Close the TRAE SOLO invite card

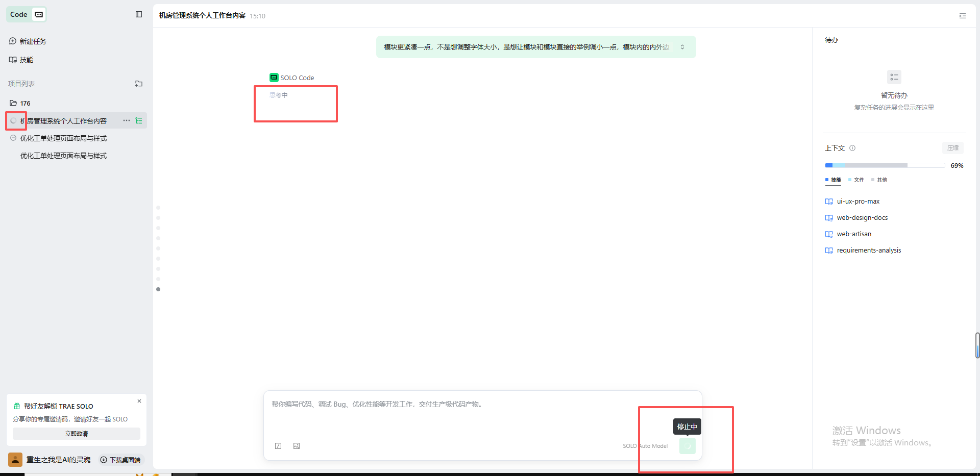(139, 401)
